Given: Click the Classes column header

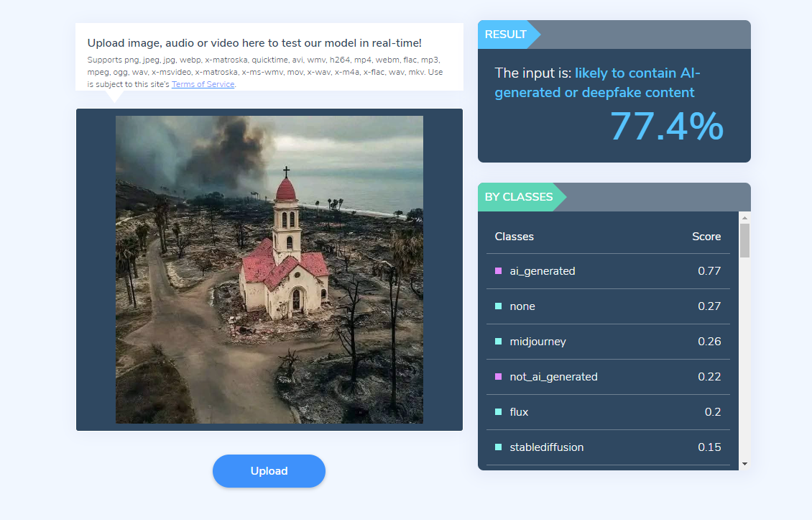Looking at the screenshot, I should [515, 237].
